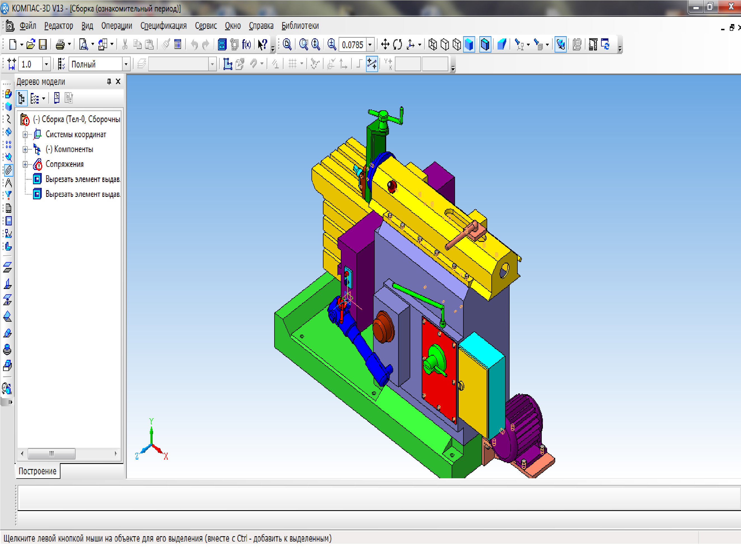Expand the Системы координат tree node
Viewport: 741px width, 560px height.
click(x=25, y=135)
